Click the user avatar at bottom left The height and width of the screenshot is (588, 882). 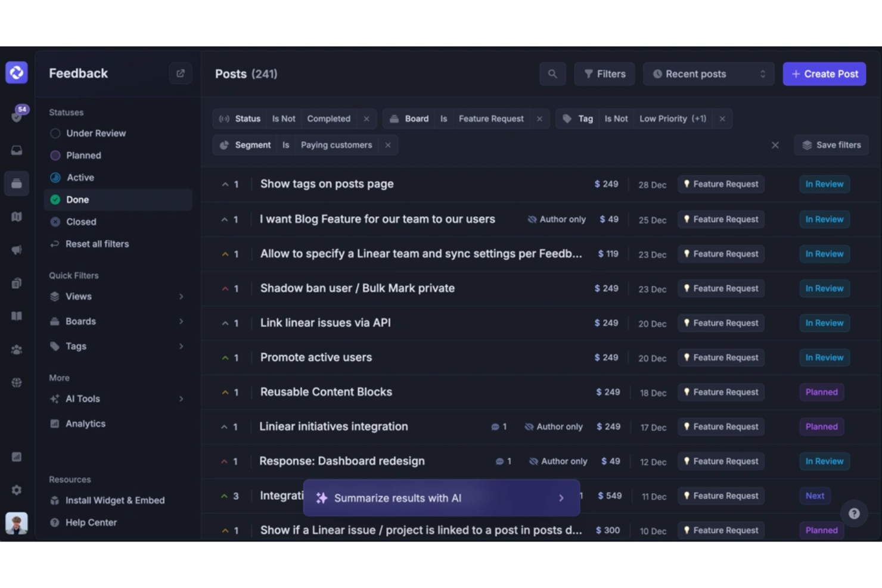click(17, 523)
